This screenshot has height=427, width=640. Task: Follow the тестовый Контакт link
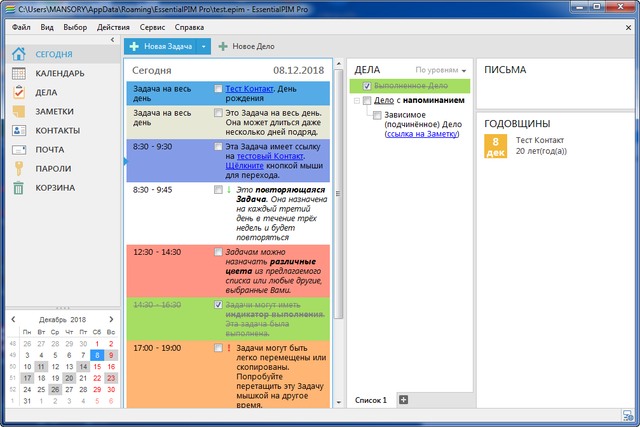tap(270, 156)
